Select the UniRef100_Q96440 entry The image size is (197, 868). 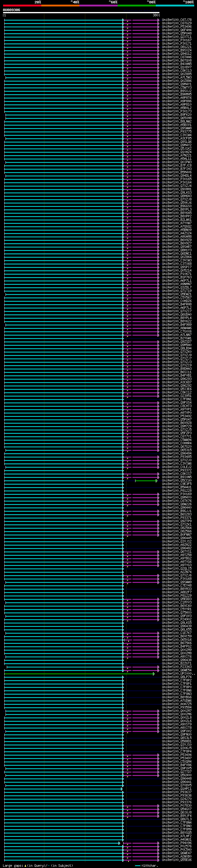point(177,508)
